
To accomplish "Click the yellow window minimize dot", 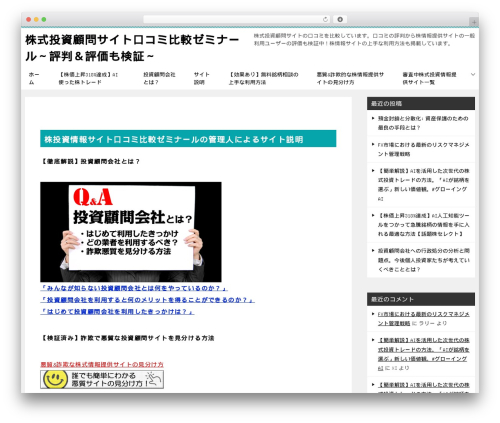I will coord(36,19).
